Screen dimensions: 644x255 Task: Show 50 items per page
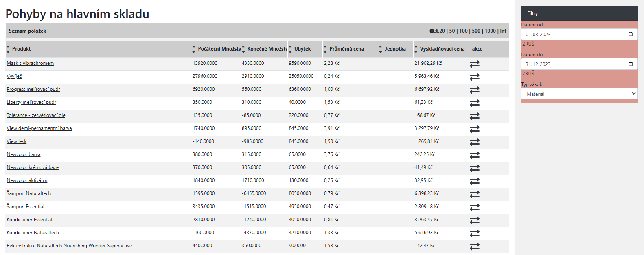point(452,31)
